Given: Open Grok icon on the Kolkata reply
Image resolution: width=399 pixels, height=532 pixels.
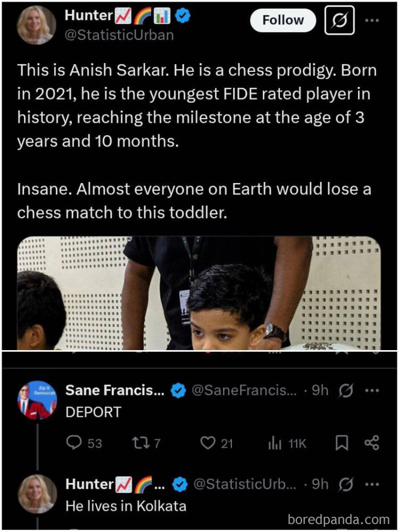Looking at the screenshot, I should pyautogui.click(x=345, y=484).
